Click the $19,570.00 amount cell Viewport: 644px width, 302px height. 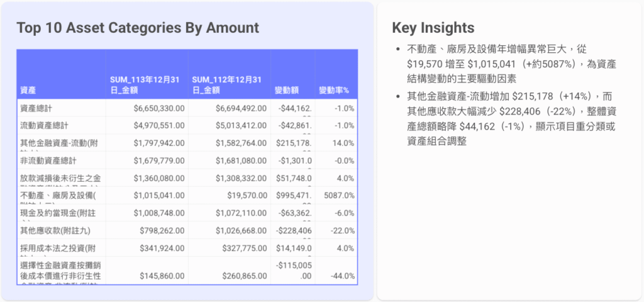247,196
